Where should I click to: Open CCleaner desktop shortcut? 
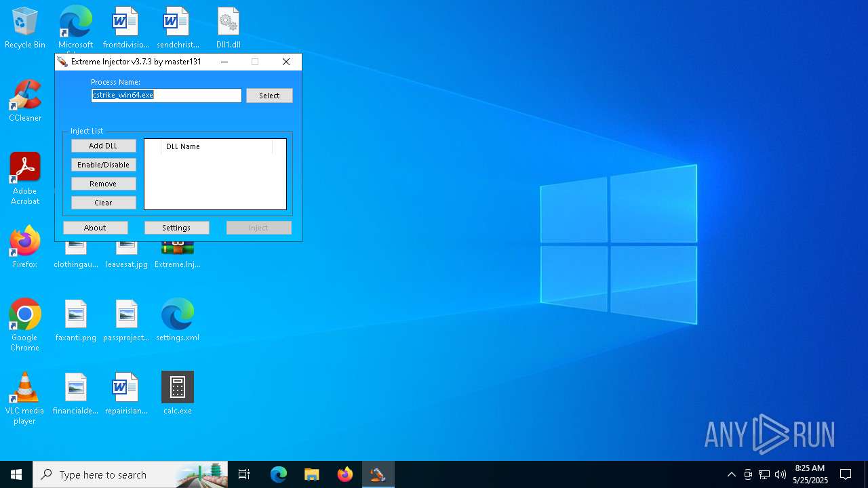(25, 101)
